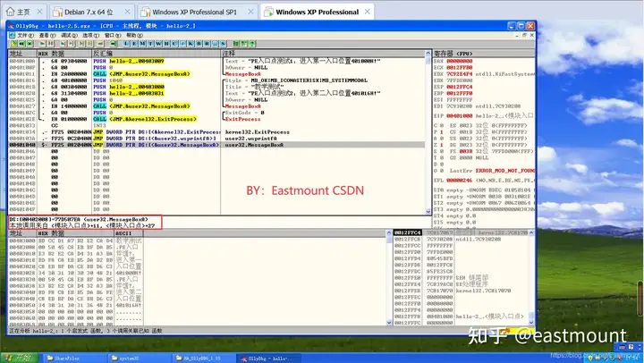Open References window with R button
This screenshot has width=644, height=363.
207,44
